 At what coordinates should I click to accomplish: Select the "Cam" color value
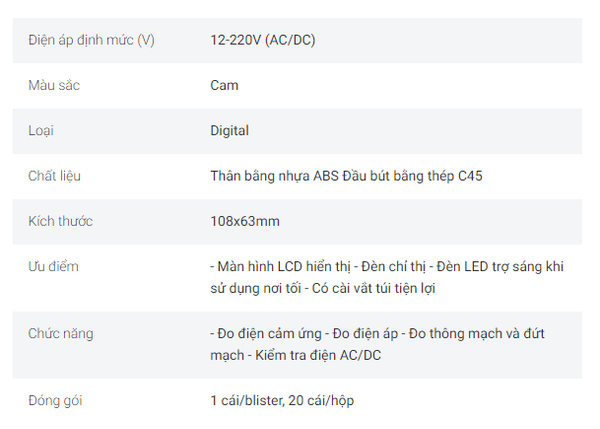224,85
